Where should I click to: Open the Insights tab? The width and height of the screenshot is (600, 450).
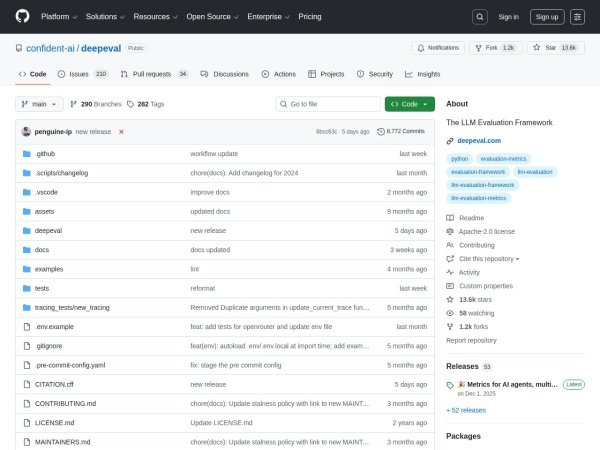[422, 74]
